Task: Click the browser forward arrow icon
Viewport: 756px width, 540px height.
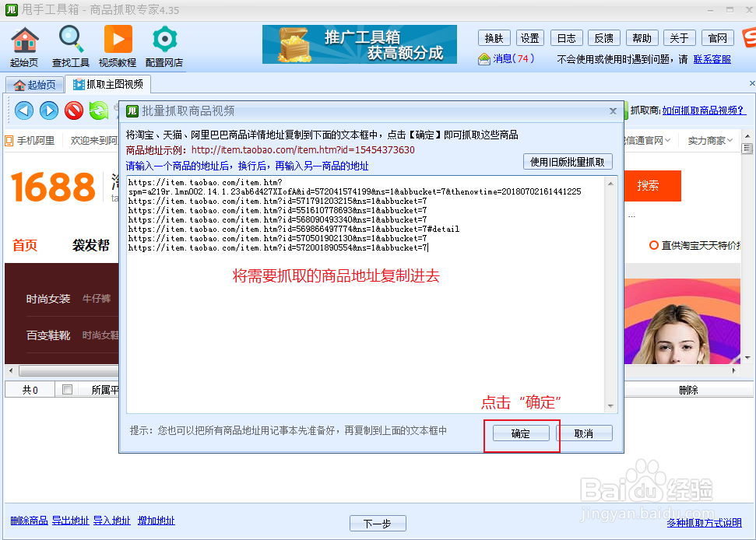Action: 49,110
